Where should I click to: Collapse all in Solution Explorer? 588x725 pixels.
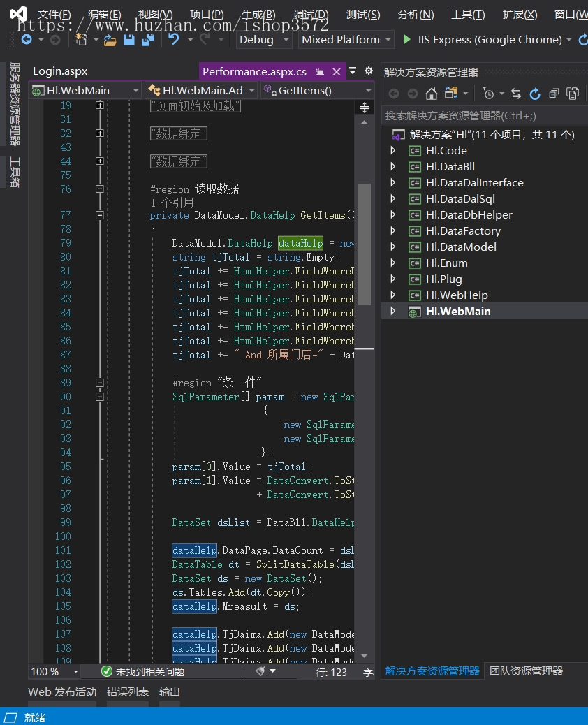(554, 94)
